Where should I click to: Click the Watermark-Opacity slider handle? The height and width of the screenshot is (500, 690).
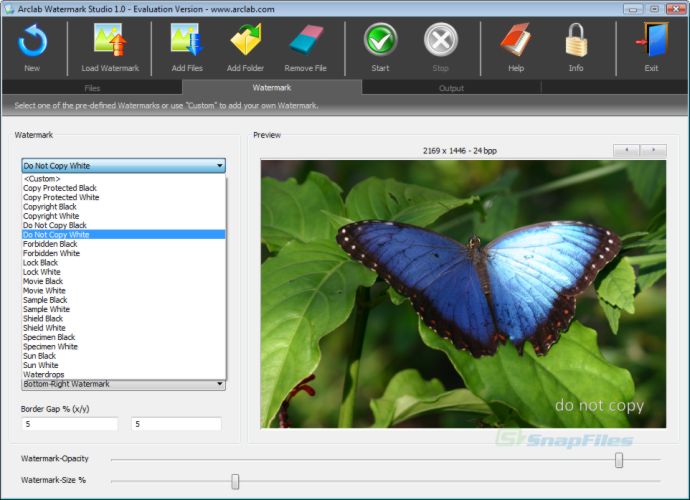point(619,460)
